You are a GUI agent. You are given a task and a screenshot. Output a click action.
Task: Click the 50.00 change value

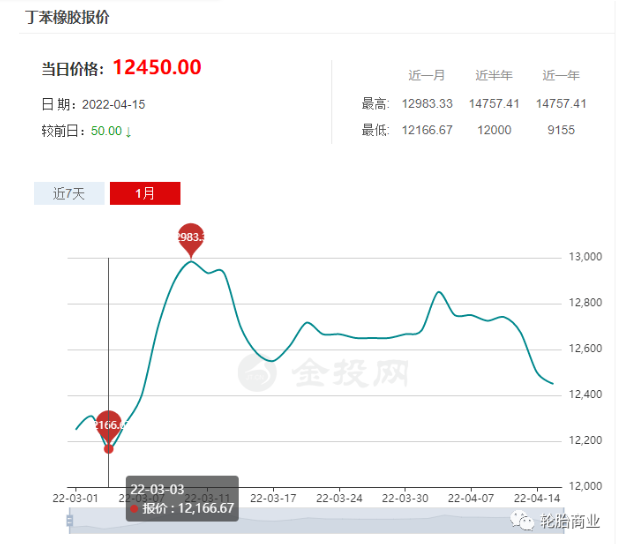click(x=106, y=131)
